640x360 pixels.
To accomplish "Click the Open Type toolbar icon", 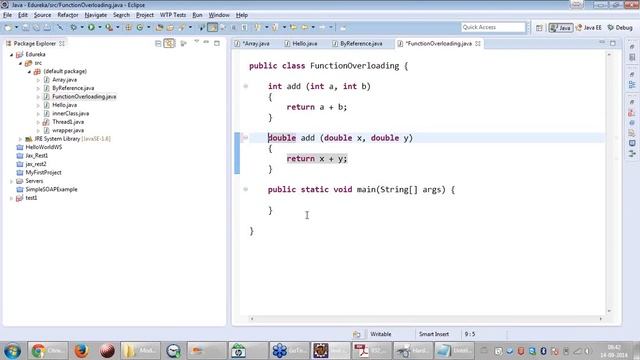I will 160,27.
